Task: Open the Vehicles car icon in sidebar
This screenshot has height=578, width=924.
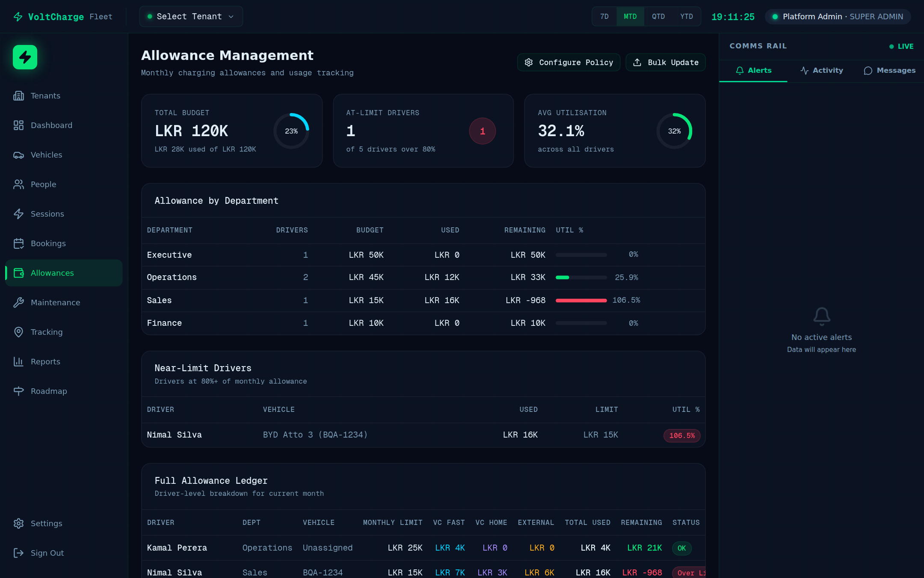Action: (18, 155)
